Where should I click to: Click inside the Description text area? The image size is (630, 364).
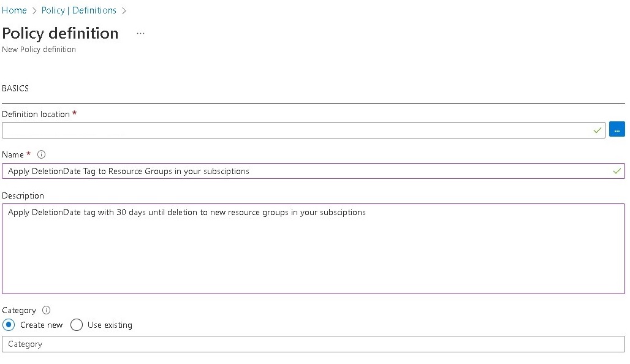coord(313,251)
